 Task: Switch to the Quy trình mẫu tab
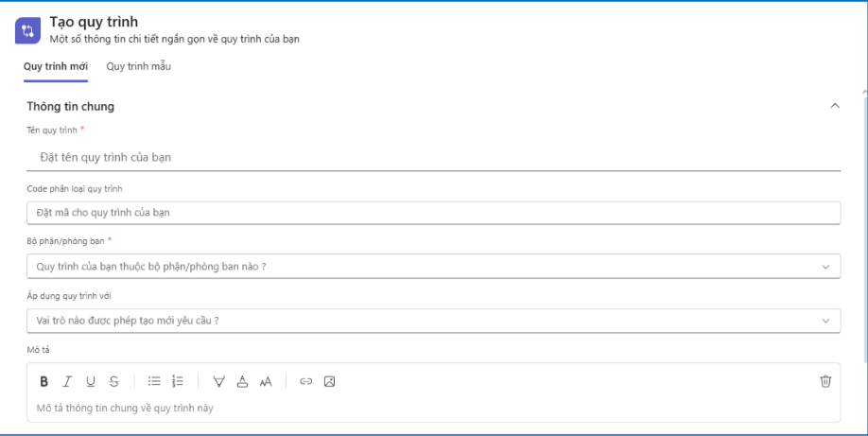[138, 66]
